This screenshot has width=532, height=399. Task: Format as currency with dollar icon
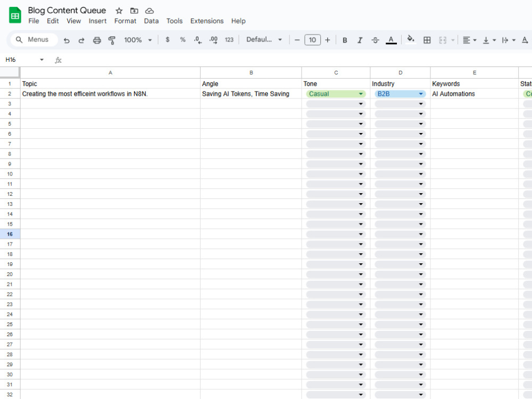[168, 40]
